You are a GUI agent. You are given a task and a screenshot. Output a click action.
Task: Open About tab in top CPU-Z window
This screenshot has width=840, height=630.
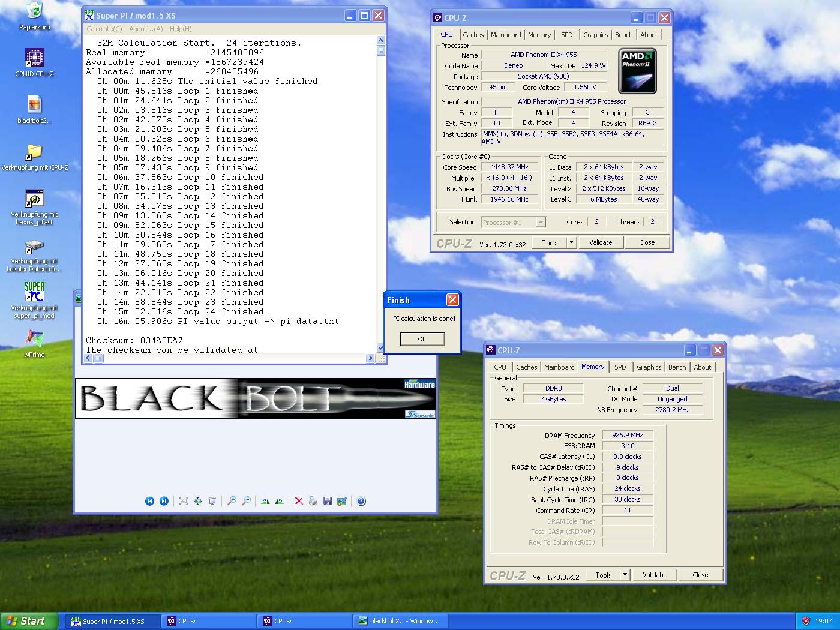click(649, 35)
